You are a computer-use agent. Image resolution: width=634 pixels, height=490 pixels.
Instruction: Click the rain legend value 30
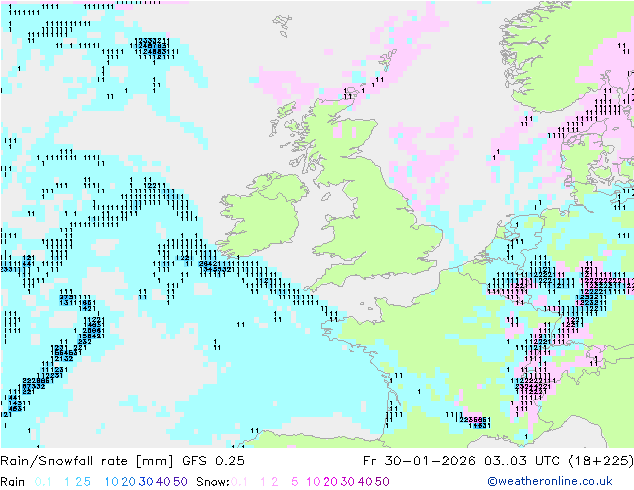146,482
